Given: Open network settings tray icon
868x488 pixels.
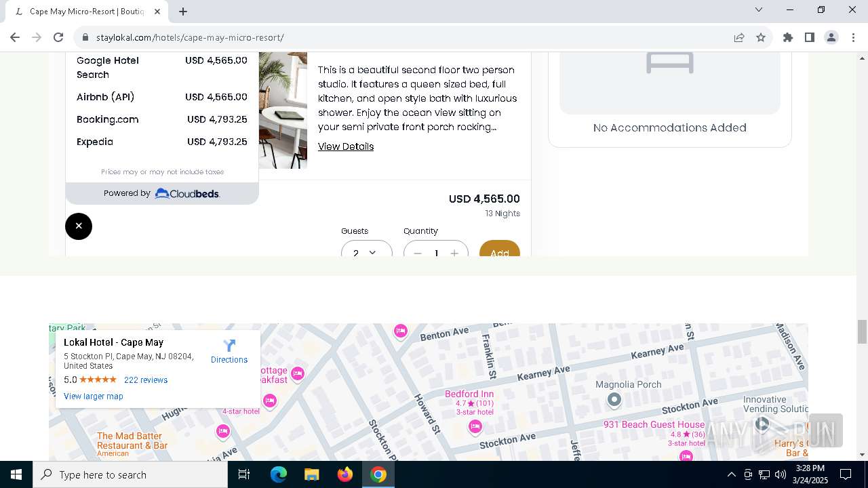Looking at the screenshot, I should tap(764, 474).
